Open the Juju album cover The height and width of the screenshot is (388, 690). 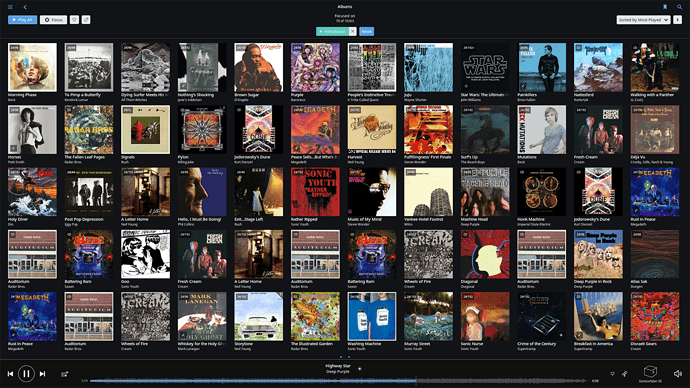[429, 67]
